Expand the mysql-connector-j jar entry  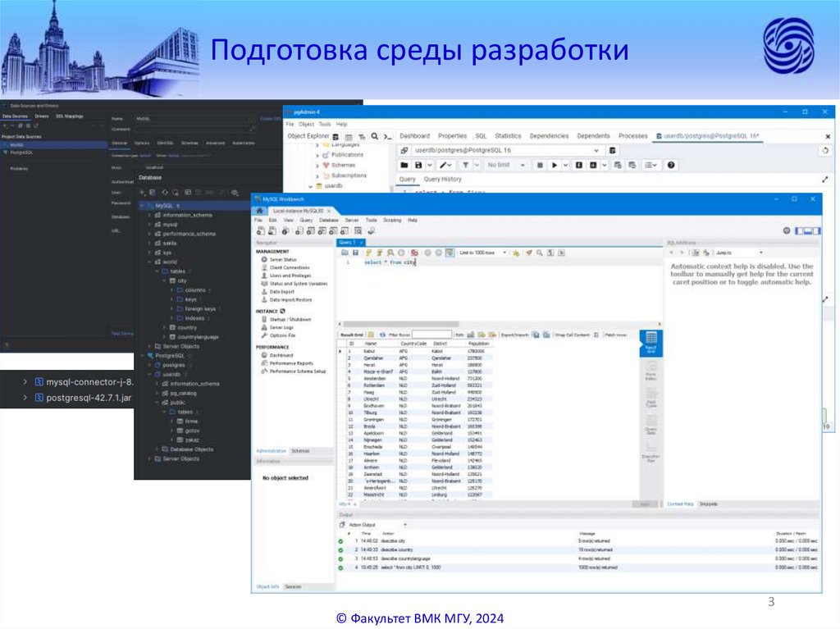click(x=25, y=382)
